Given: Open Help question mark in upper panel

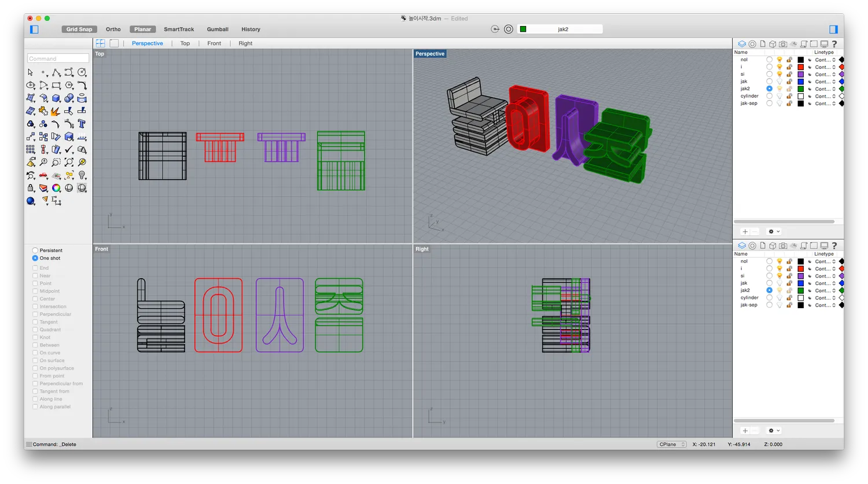Looking at the screenshot, I should [834, 44].
